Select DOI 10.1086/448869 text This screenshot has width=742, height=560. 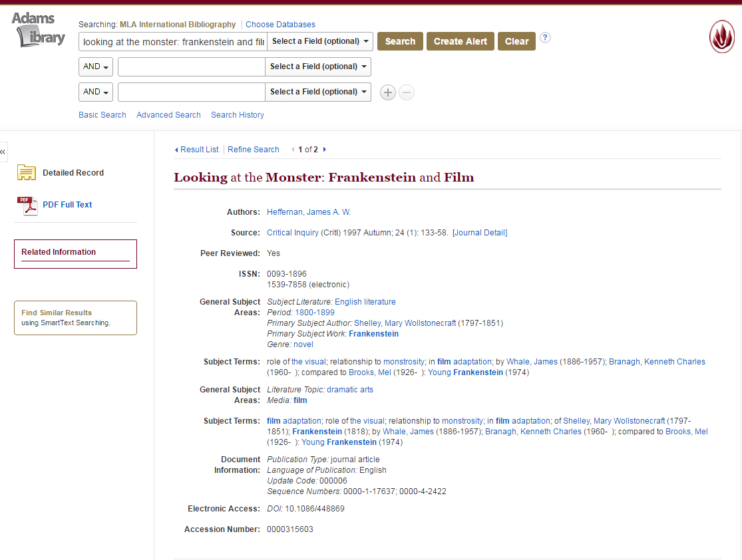pyautogui.click(x=315, y=509)
